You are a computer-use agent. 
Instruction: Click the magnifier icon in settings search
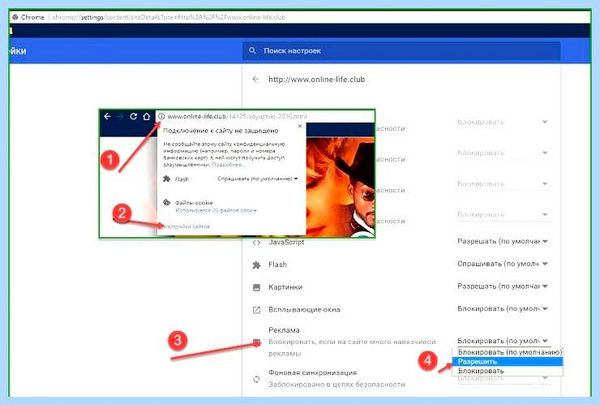(x=252, y=51)
